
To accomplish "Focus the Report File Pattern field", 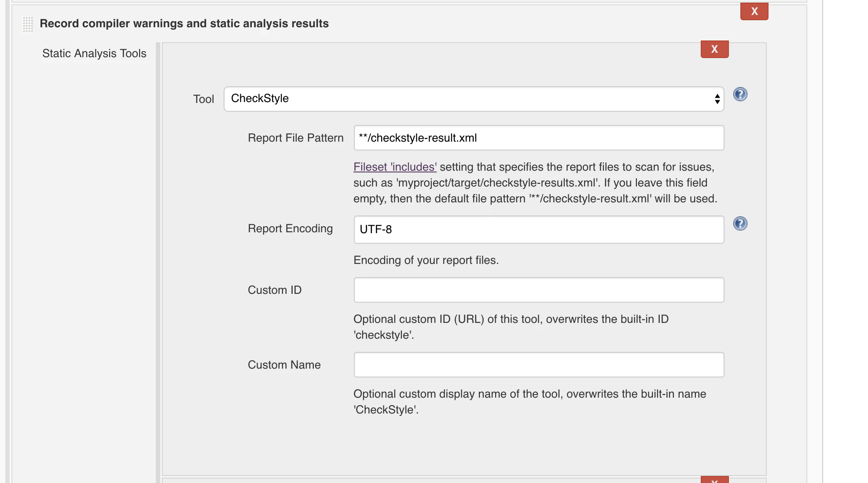I will pos(539,138).
